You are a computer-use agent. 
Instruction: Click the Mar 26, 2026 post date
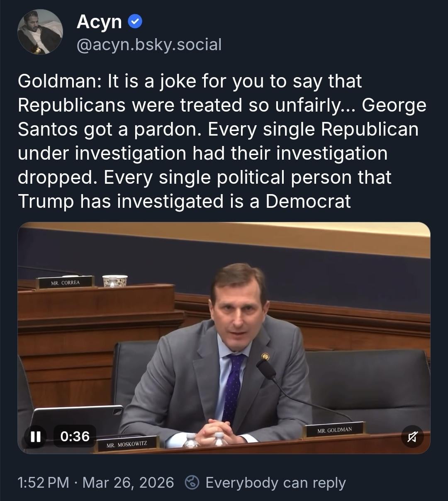[128, 483]
